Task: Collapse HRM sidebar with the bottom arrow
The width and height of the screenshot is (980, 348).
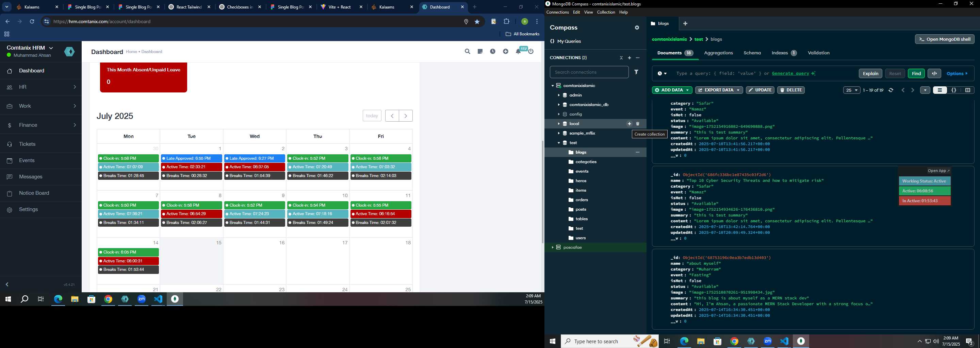Action: 7,284
